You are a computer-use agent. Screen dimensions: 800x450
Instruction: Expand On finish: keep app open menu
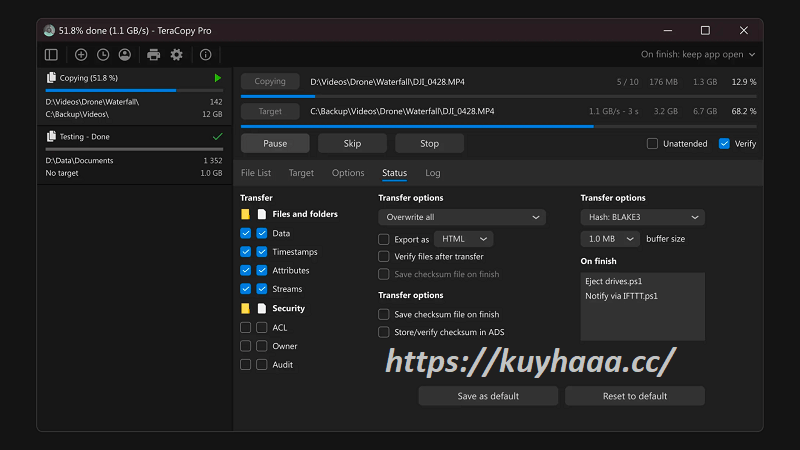point(698,55)
